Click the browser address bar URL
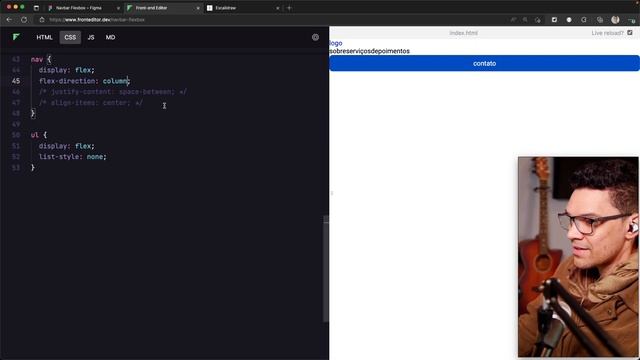This screenshot has width=640, height=360. point(97,20)
